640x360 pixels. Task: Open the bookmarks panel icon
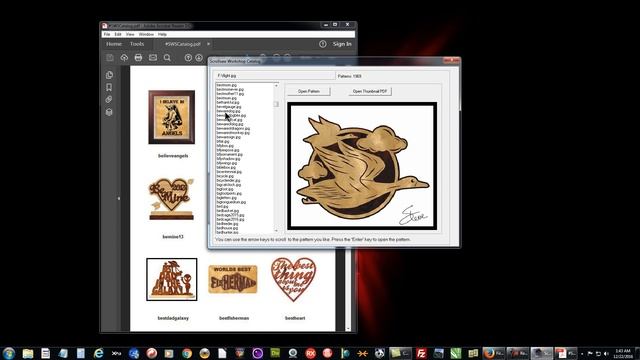109,87
